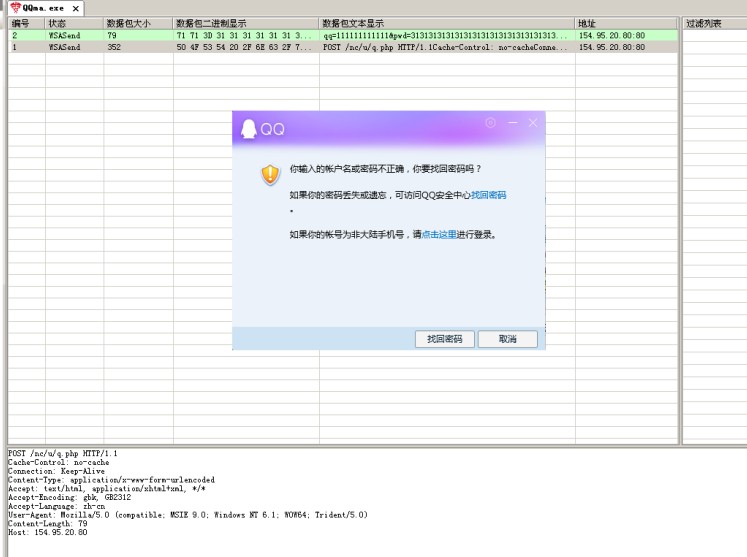This screenshot has height=557, width=747.
Task: Click the 数据包大小 column header
Action: point(138,23)
